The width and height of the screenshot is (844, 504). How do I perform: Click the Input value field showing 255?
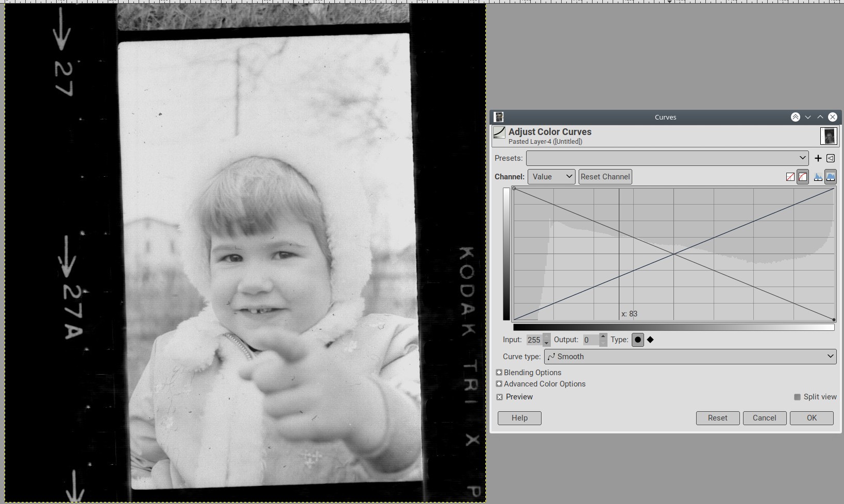[534, 340]
